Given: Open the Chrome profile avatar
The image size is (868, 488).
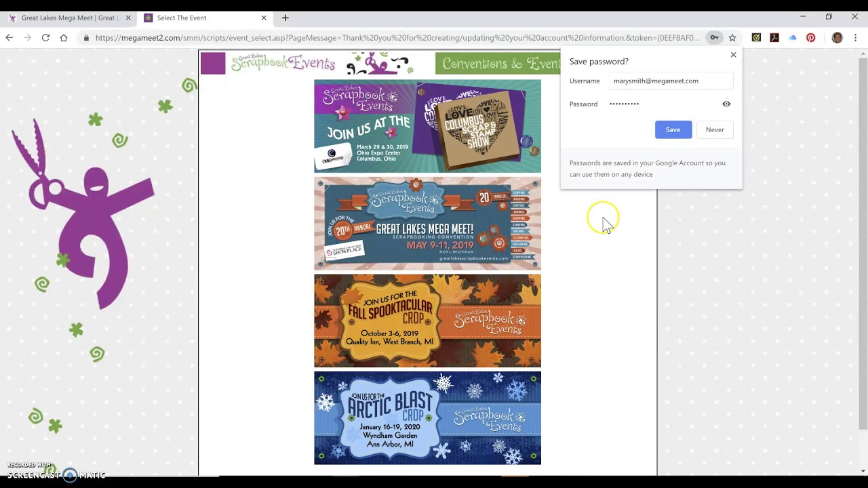Looking at the screenshot, I should point(837,38).
